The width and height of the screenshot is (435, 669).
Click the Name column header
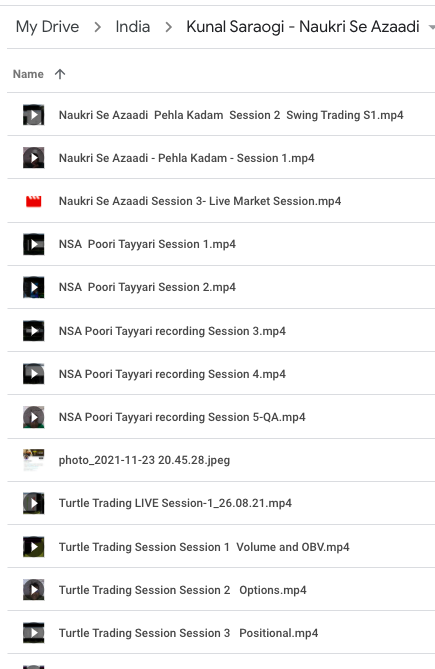click(x=28, y=74)
